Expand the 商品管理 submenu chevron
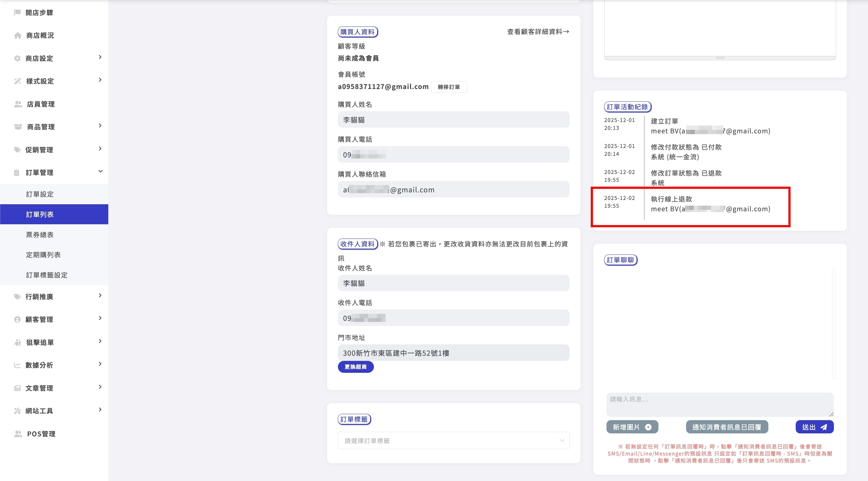868x481 pixels. point(100,126)
